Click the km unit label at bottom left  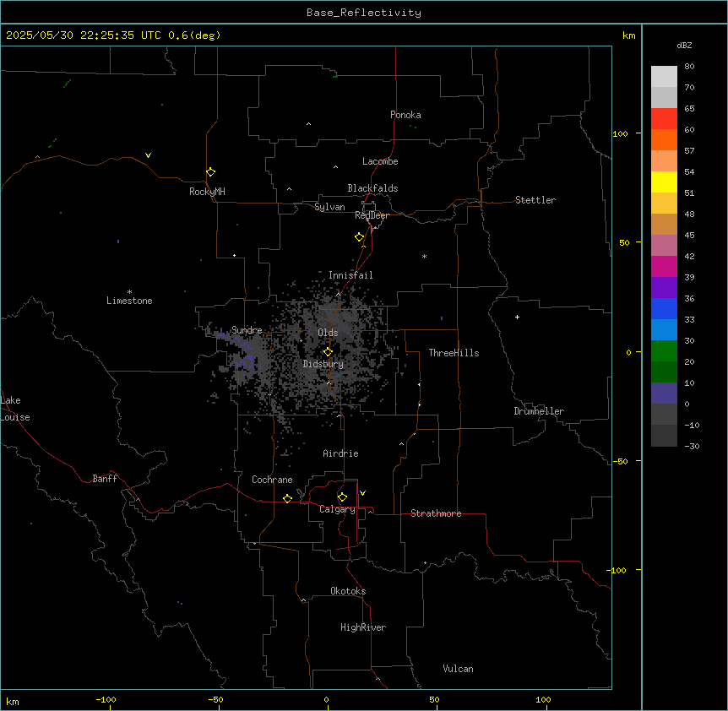(13, 702)
